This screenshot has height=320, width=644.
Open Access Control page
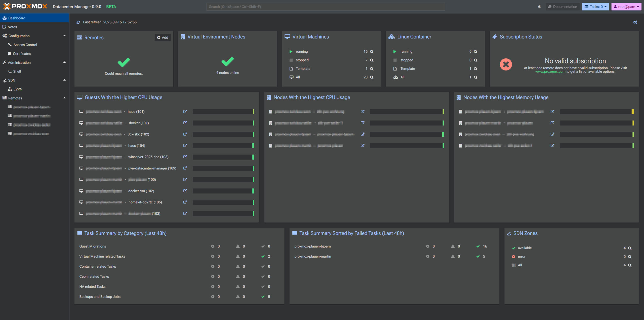(35, 45)
